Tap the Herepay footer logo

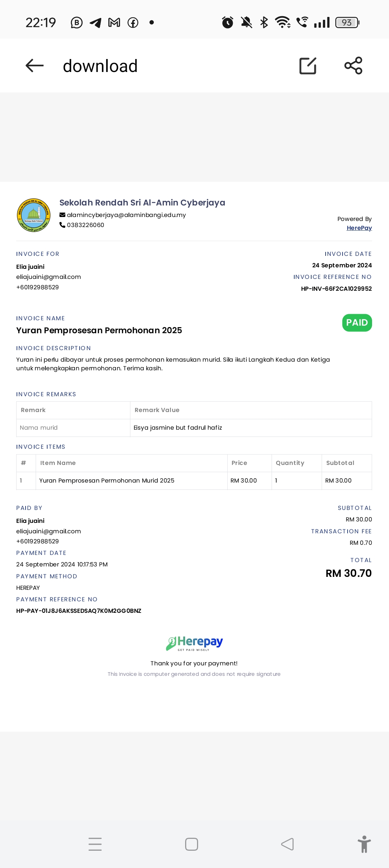click(x=194, y=643)
